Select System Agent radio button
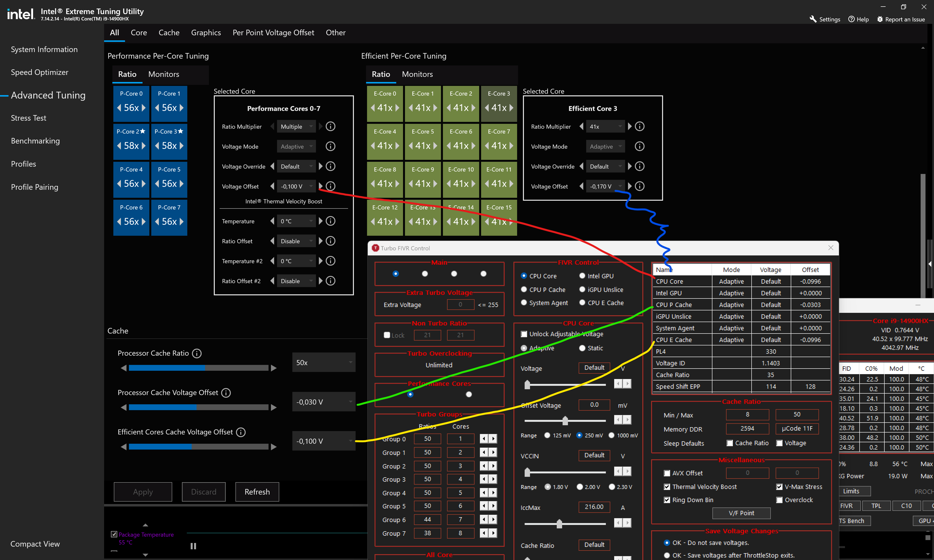The width and height of the screenshot is (934, 560). (x=524, y=303)
